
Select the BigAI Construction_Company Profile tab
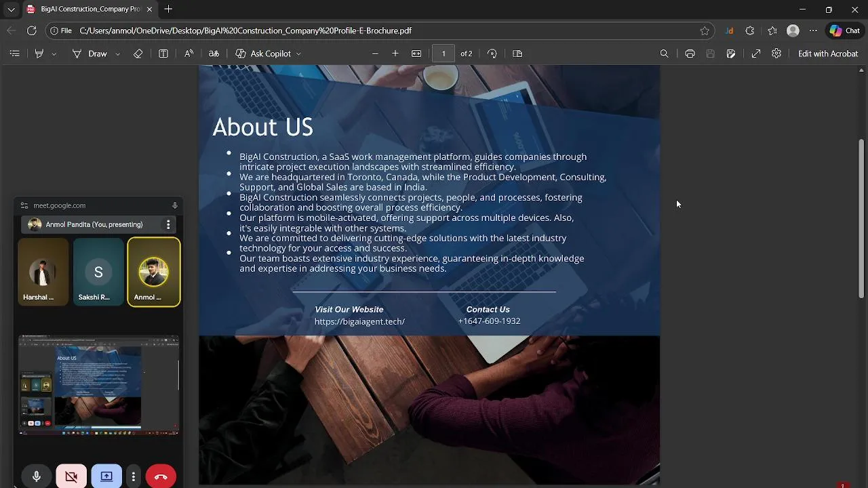coord(90,9)
